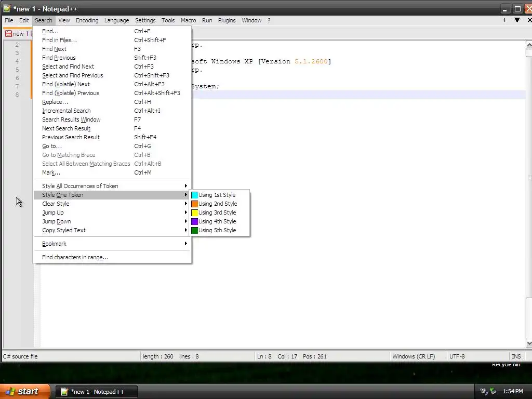Open the Edit menu

click(24, 20)
